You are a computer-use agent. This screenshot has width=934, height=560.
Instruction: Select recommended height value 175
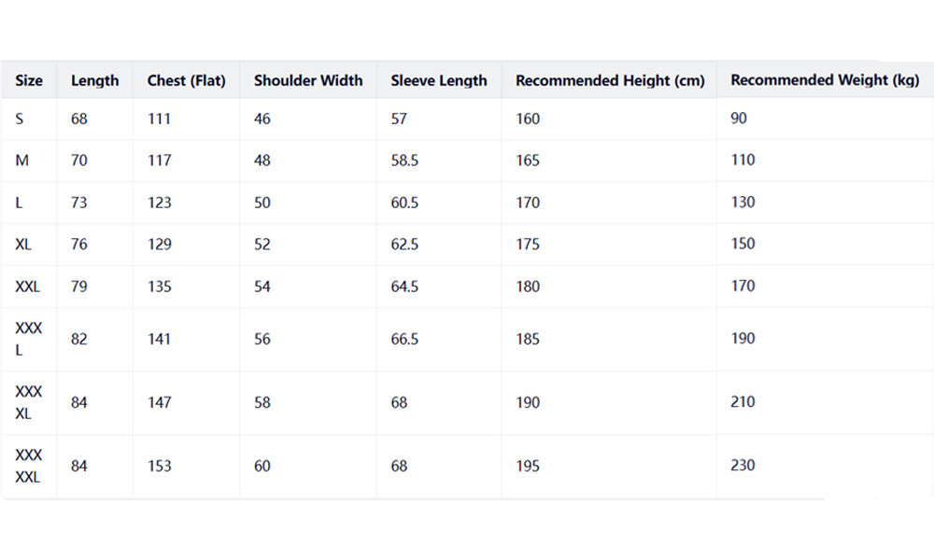pyautogui.click(x=528, y=245)
